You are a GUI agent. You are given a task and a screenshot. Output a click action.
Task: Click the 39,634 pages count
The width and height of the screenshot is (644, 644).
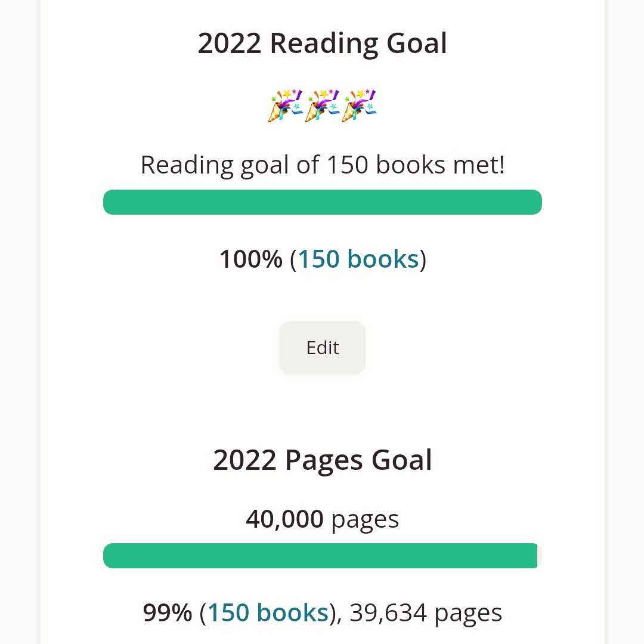426,613
